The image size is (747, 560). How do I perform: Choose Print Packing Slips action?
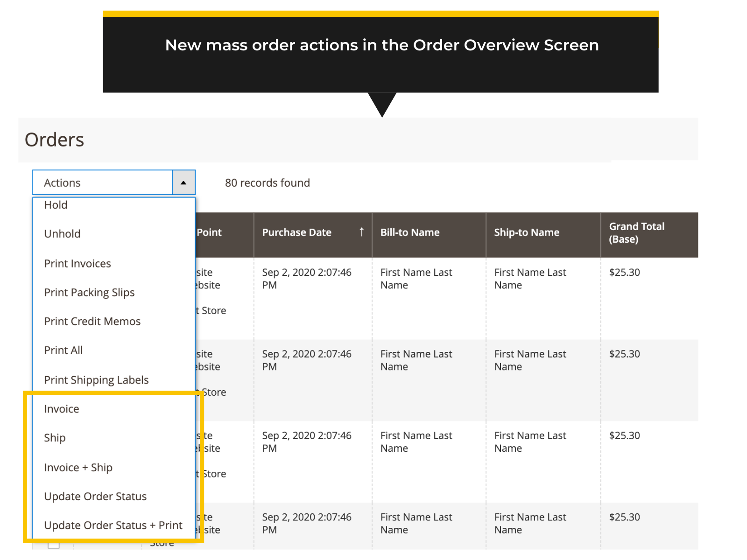point(89,292)
